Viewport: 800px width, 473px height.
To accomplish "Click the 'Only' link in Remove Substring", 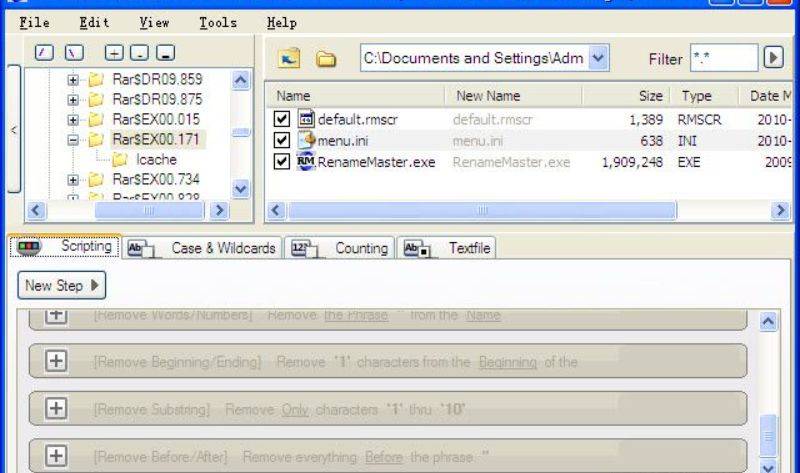I will click(295, 410).
